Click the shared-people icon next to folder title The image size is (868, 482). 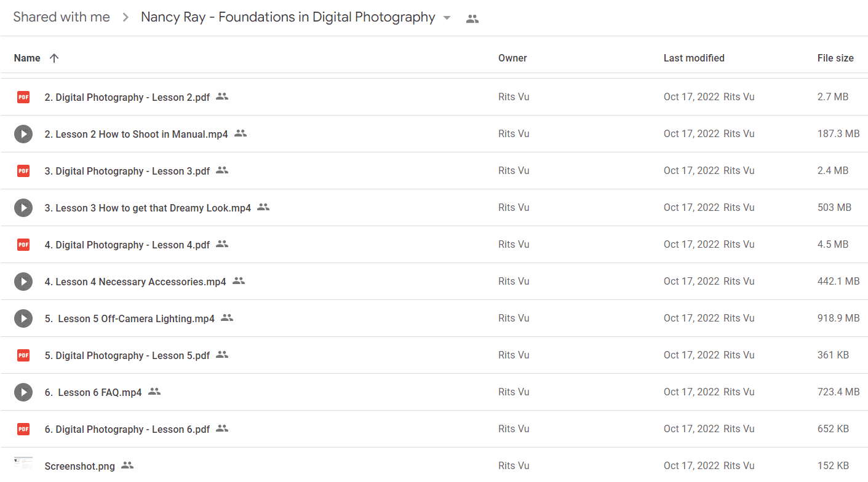pyautogui.click(x=472, y=18)
